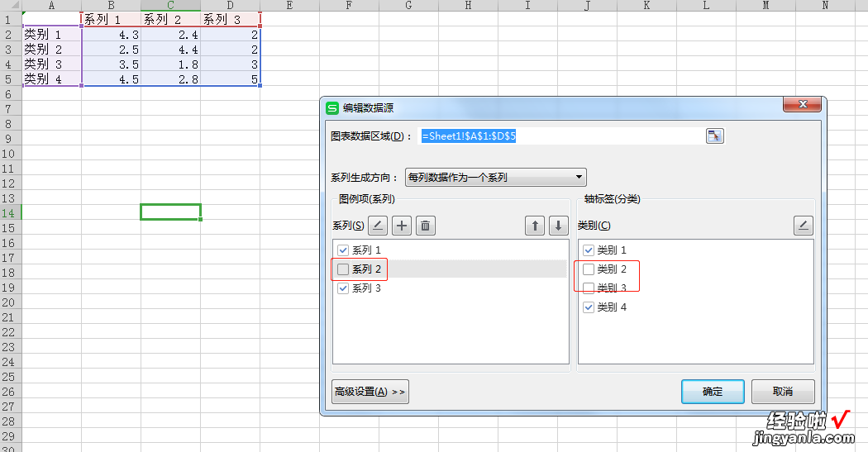Select column header A
The height and width of the screenshot is (452, 868).
tap(51, 6)
